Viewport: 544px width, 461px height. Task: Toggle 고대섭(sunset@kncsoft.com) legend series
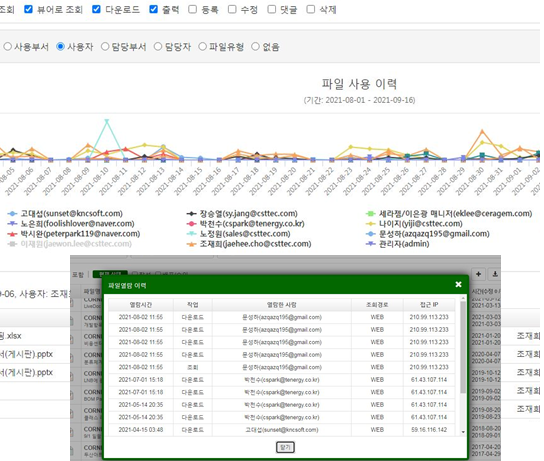pyautogui.click(x=66, y=213)
